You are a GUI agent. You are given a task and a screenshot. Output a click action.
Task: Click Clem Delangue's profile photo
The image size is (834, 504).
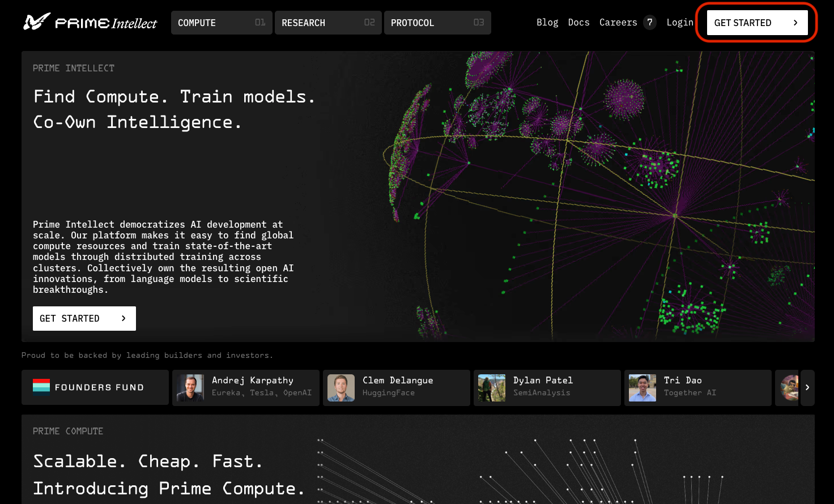(x=341, y=388)
